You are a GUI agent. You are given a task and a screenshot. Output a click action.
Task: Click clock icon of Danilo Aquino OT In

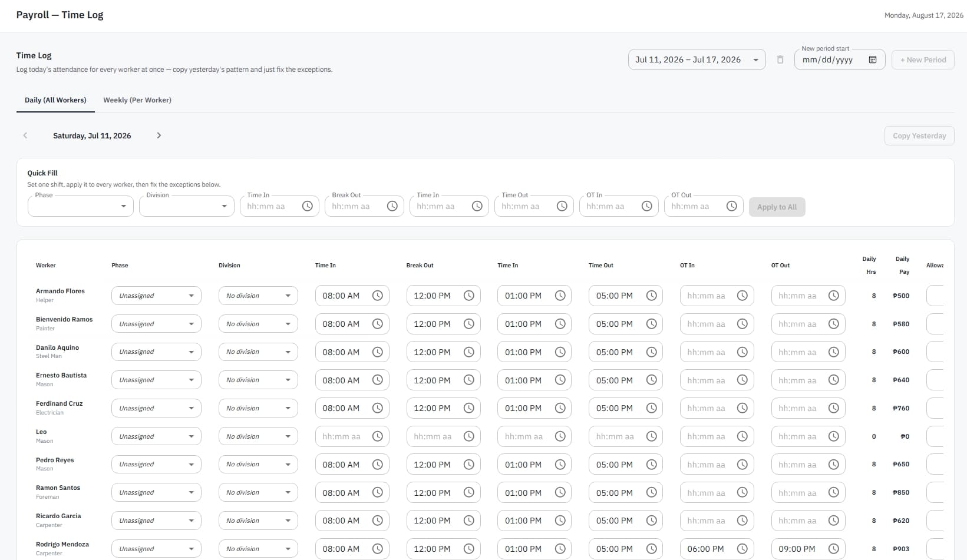tap(742, 352)
